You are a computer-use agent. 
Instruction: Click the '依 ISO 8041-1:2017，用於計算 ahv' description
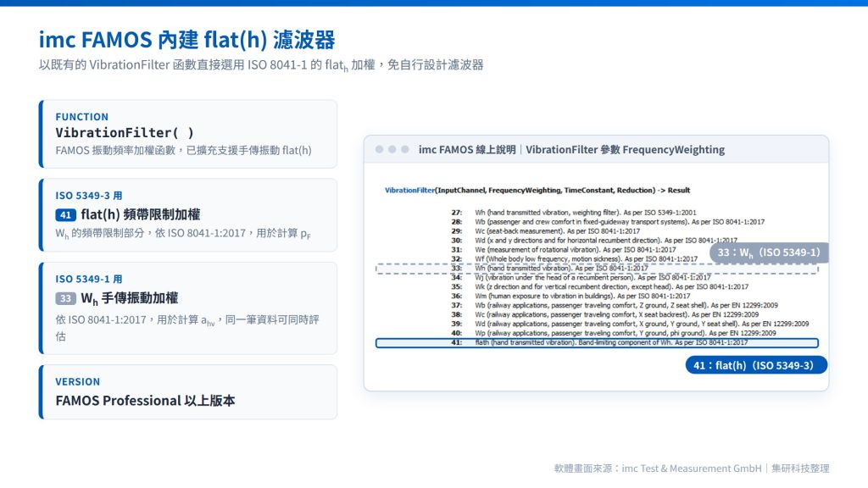click(187, 328)
